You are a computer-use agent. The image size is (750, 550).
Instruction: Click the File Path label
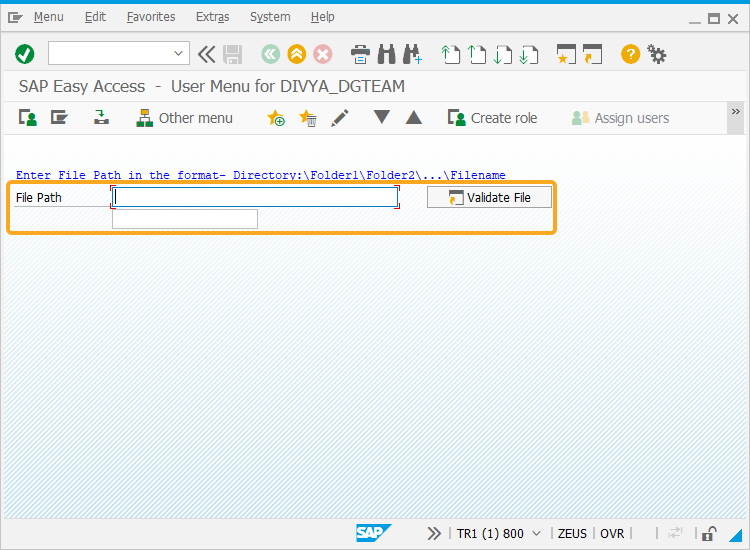pyautogui.click(x=39, y=198)
